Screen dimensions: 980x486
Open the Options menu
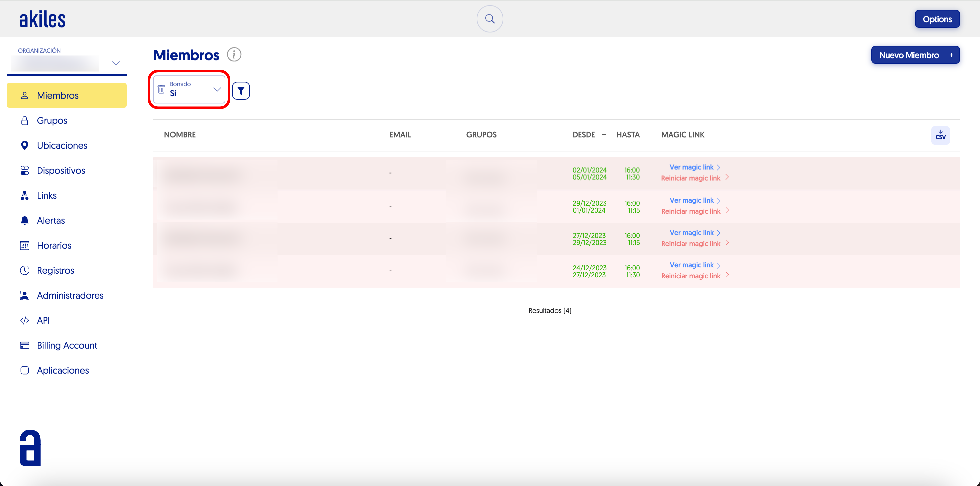937,19
